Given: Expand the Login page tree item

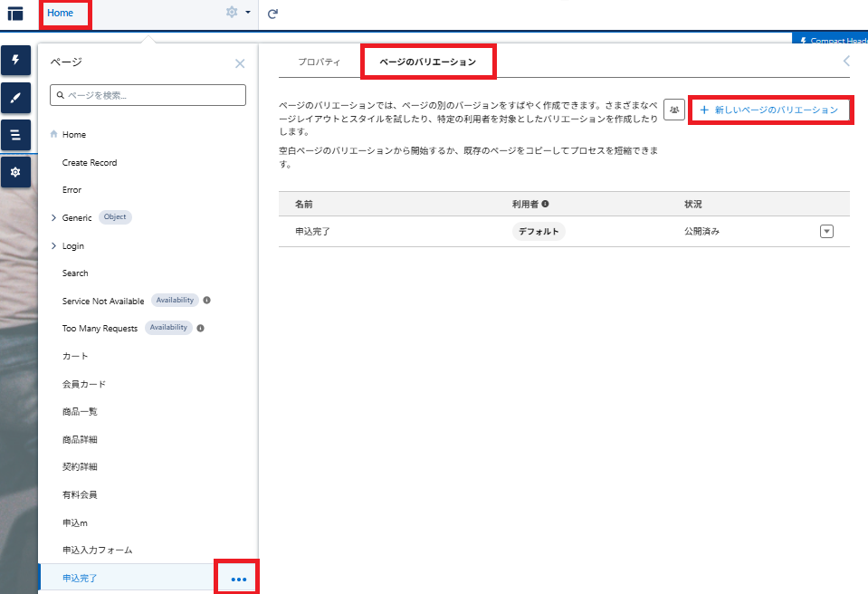Looking at the screenshot, I should pos(53,245).
